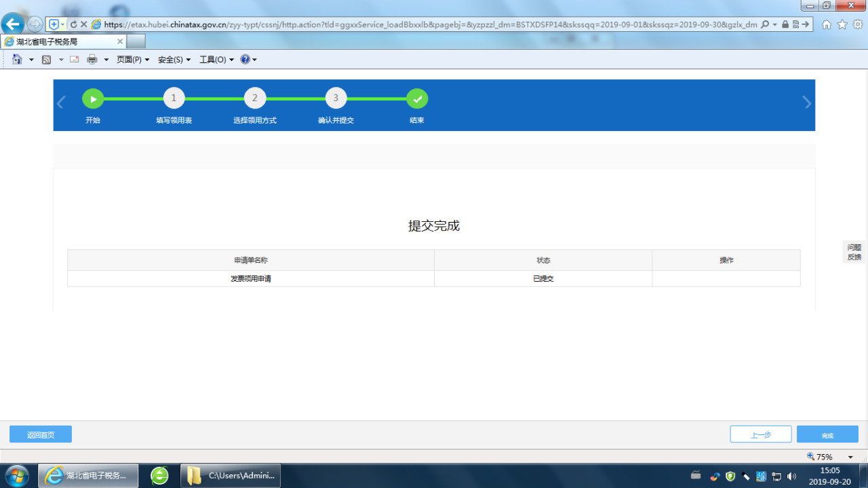Click the green 结束 checkmark step circle
The image size is (868, 488).
[417, 99]
